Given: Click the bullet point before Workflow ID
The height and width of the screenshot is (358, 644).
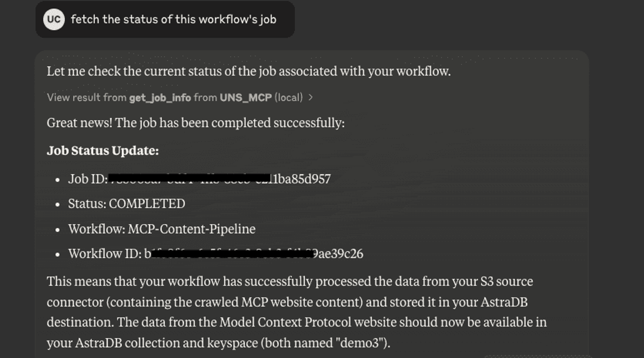Looking at the screenshot, I should 57,255.
